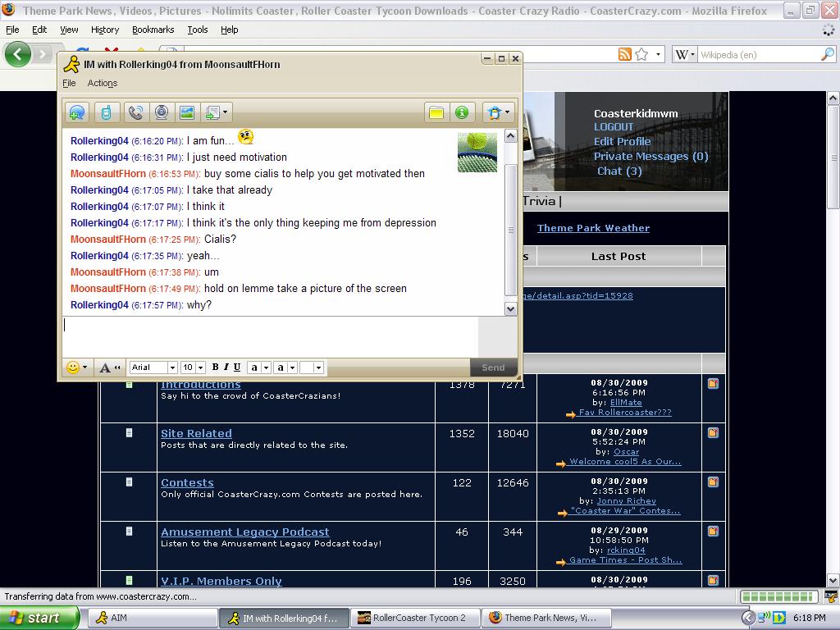Toggle italic formatting in IM

[x=226, y=367]
